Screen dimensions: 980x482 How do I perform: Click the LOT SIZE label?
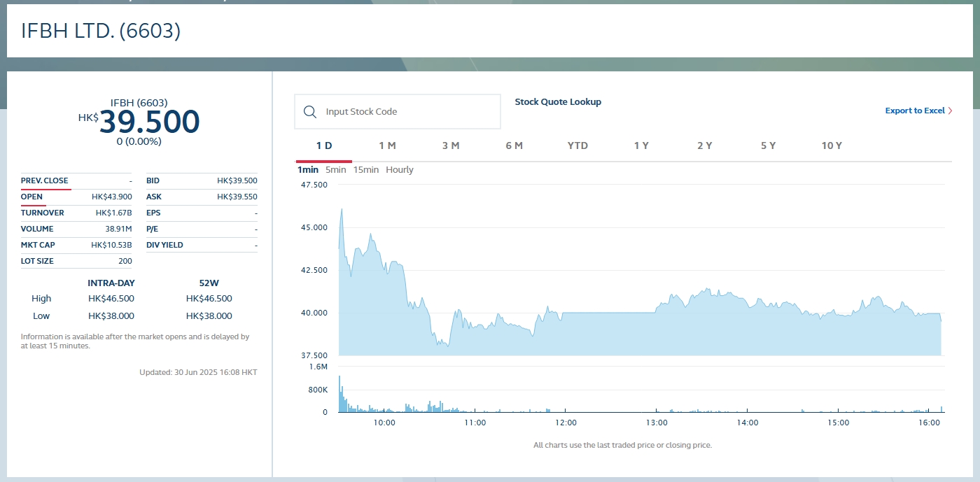(x=37, y=261)
